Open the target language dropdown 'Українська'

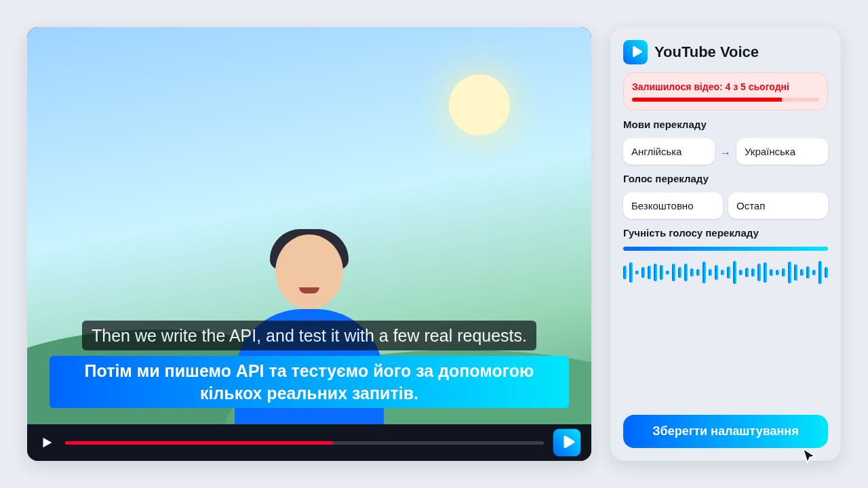coord(782,152)
